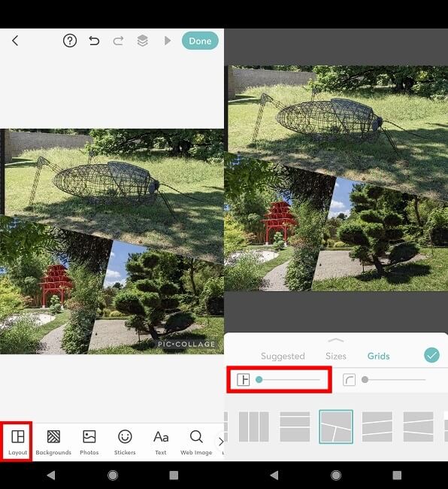
Task: Open the Backgrounds tool
Action: [53, 442]
